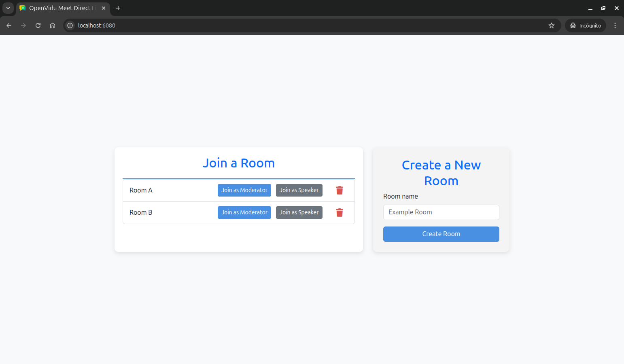Open a new browser tab
Screen dimensions: 624x364
point(118,8)
